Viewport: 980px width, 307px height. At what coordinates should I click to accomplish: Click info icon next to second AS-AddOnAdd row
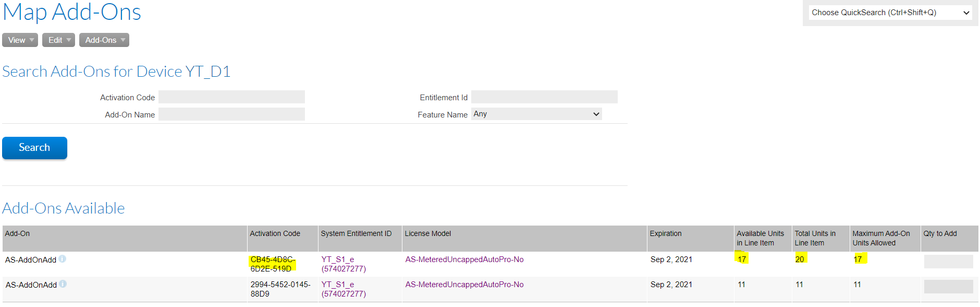pyautogui.click(x=63, y=284)
